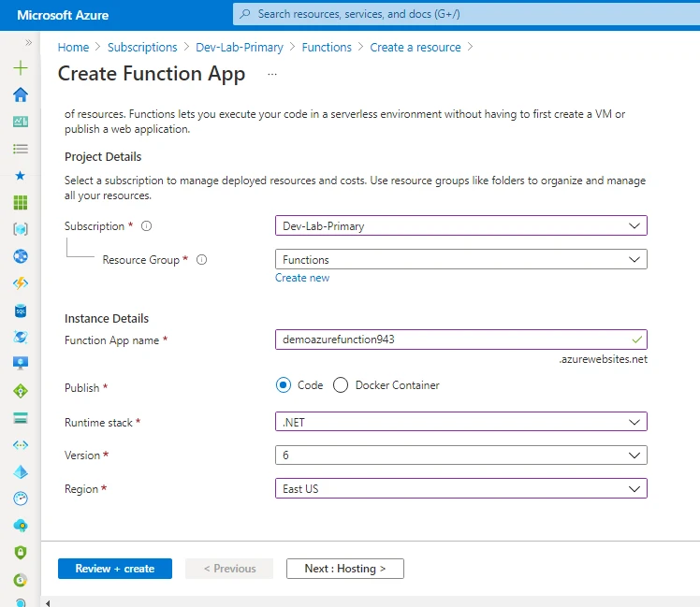700x607 pixels.
Task: Expand the Azure sidebar menu
Action: pos(29,43)
